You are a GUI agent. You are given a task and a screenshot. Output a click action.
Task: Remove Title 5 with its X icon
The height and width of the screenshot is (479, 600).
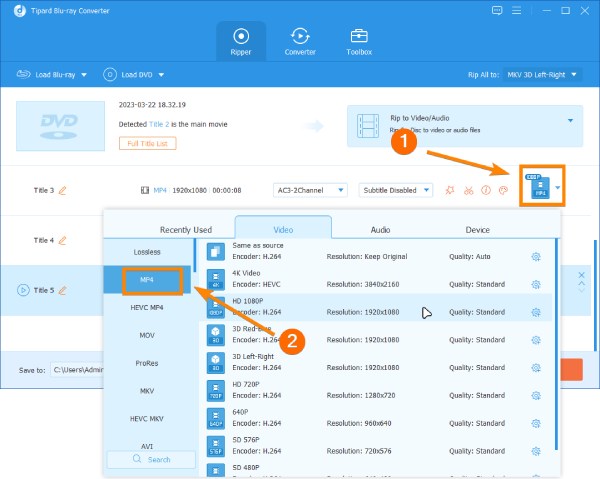pos(581,275)
